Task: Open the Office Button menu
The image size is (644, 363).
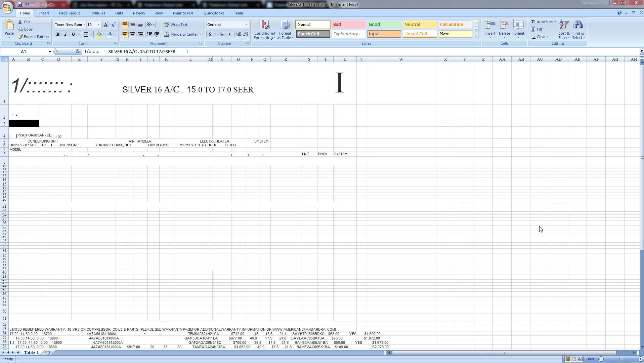Action: coord(7,7)
